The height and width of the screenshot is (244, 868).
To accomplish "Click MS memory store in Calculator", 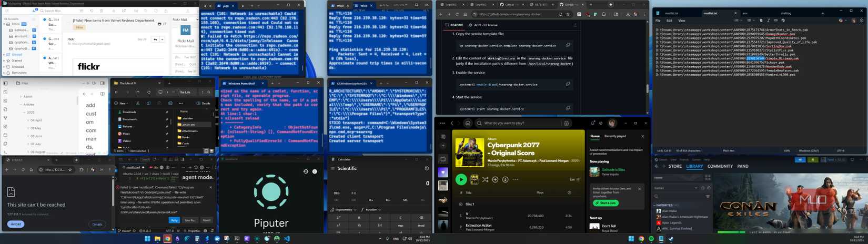I will tap(405, 200).
